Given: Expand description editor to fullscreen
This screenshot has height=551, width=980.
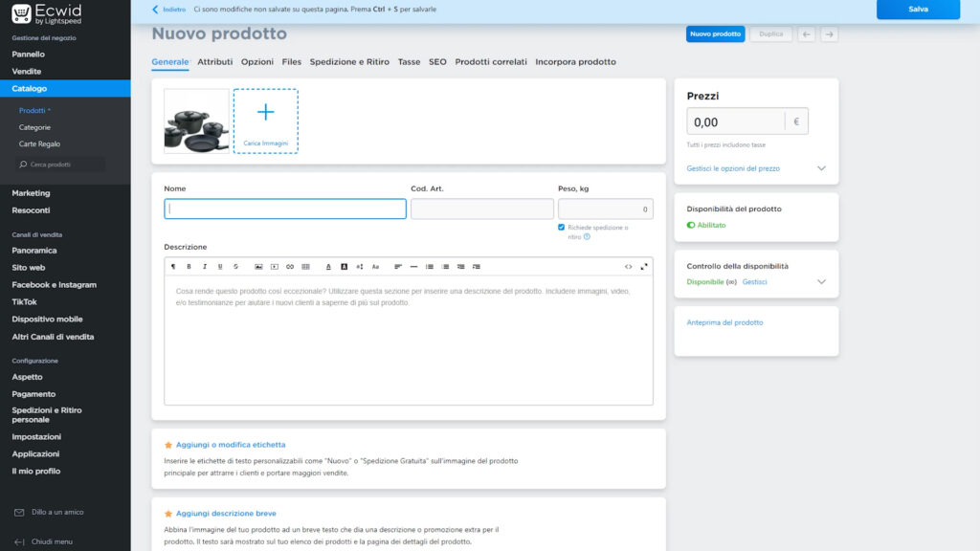Looking at the screenshot, I should (644, 266).
